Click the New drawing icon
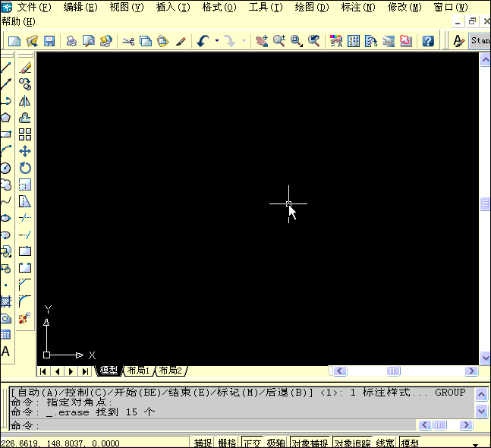 14,41
